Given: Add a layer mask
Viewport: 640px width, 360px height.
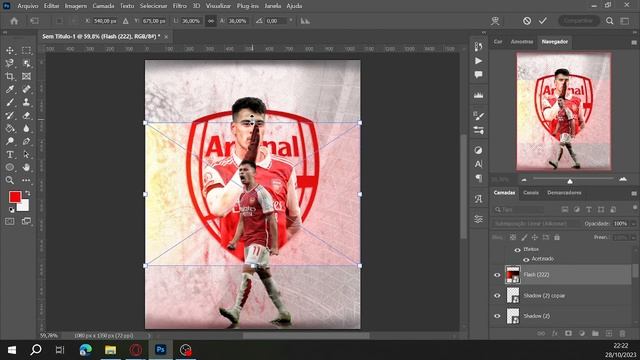Looking at the screenshot, I should coord(568,333).
